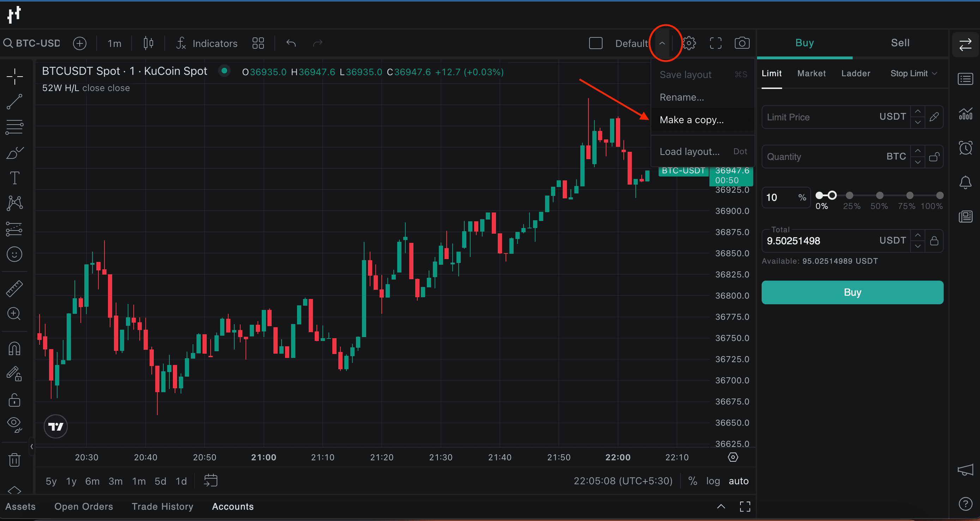Screen dimensions: 980x521
Task: Toggle the Quantity lock icon
Action: [934, 157]
